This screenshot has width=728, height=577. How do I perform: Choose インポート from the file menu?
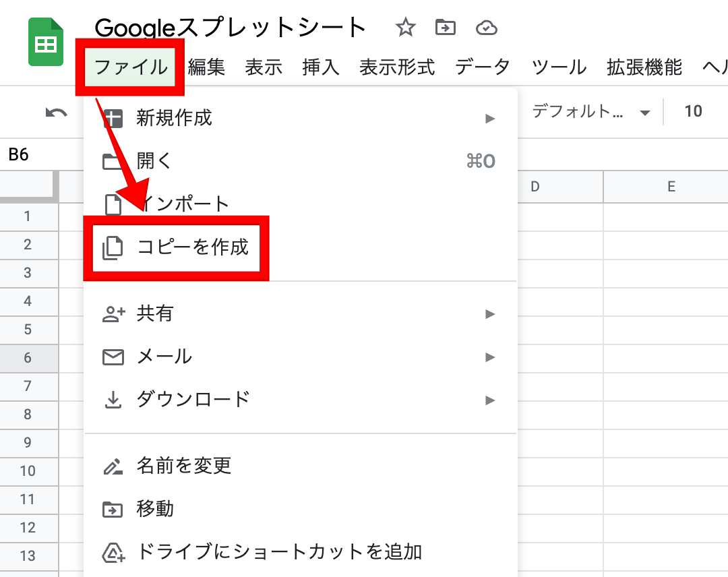(x=301, y=204)
